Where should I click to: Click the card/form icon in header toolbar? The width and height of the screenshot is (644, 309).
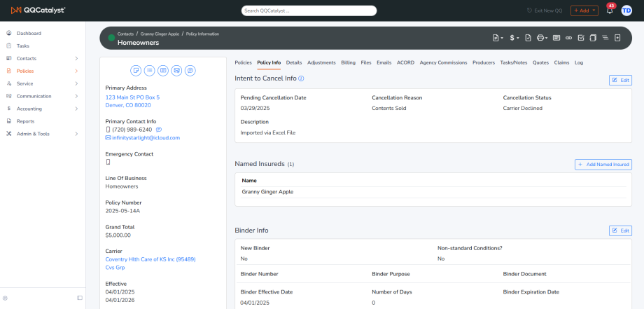[x=556, y=38]
